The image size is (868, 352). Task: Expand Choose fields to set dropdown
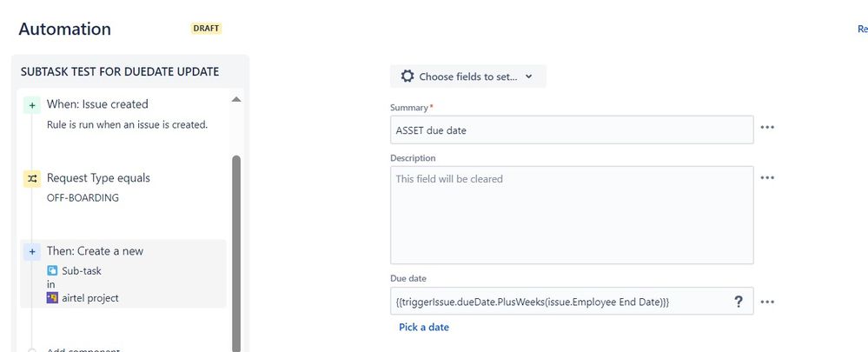467,76
